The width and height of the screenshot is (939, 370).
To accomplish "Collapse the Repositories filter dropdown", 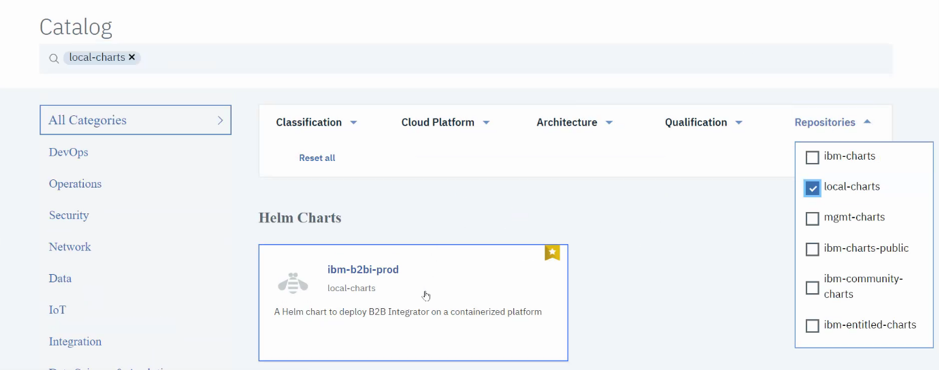I will tap(832, 122).
